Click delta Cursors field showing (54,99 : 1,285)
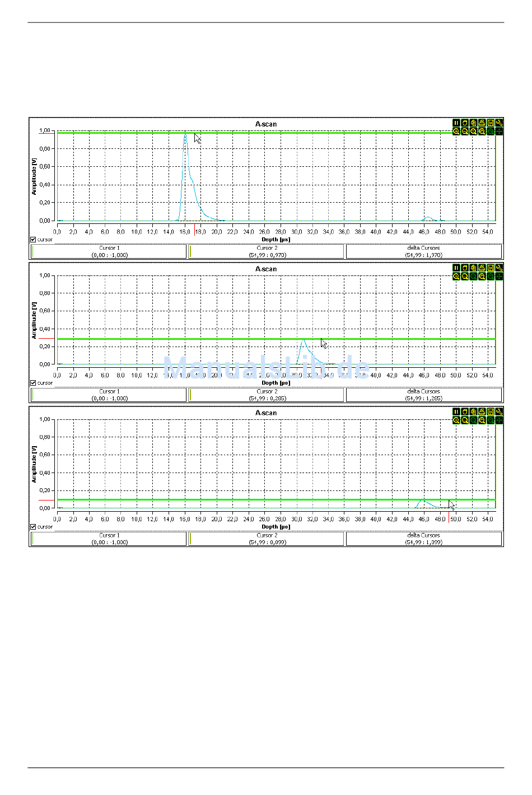532x795 pixels. point(424,395)
